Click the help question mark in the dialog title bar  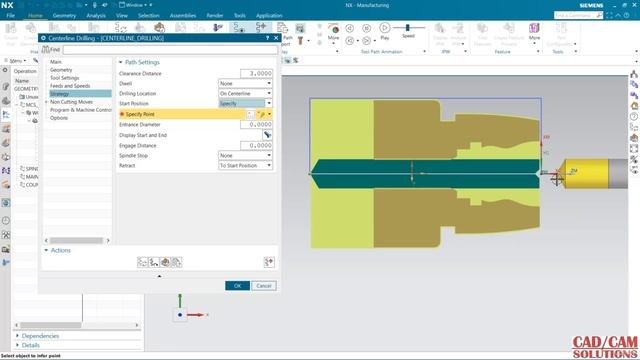point(268,38)
